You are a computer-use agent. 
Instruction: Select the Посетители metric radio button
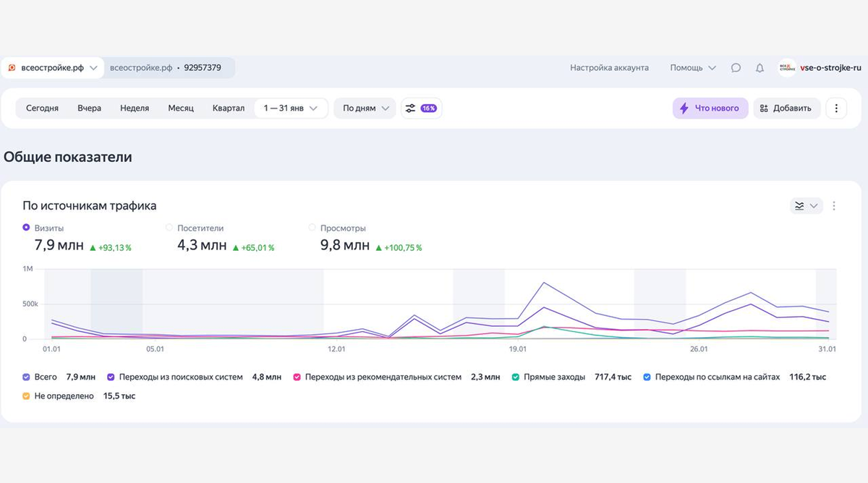pyautogui.click(x=170, y=228)
